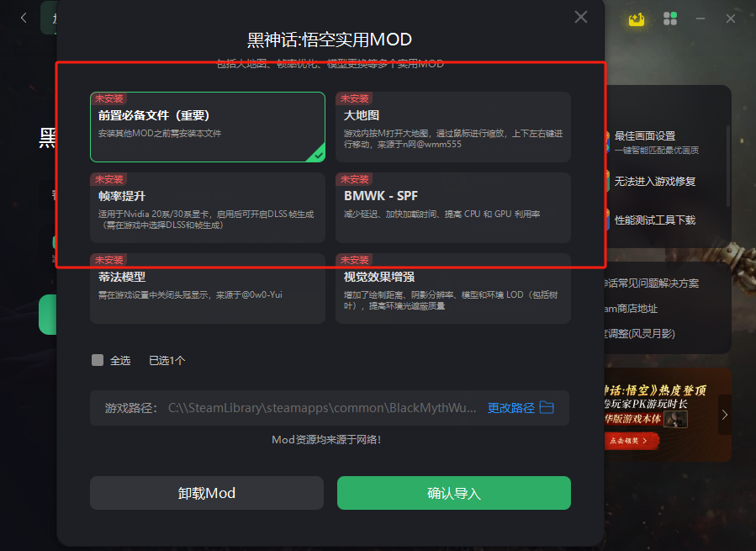Open the green four-square grid menu icon
Screen dimensions: 756x551
click(670, 19)
